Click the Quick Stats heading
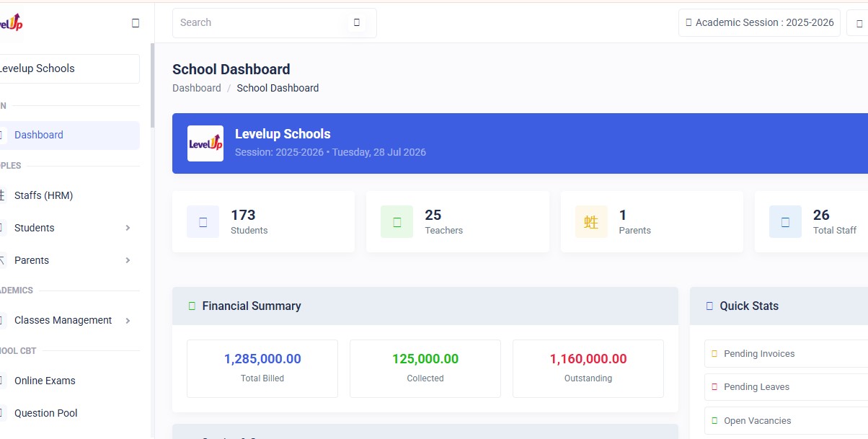868x439 pixels. pos(749,306)
